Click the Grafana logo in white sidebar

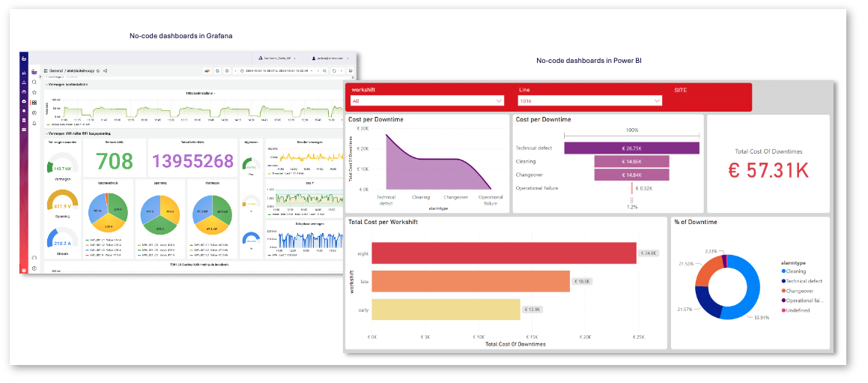pos(34,71)
